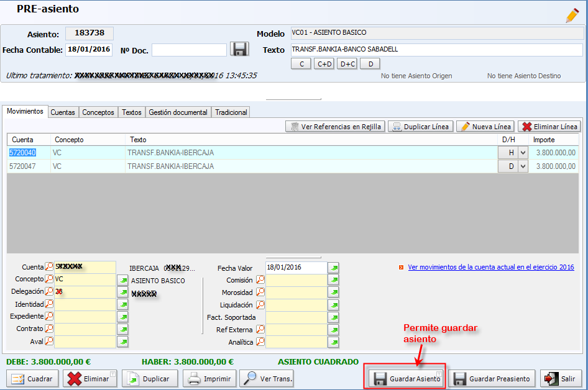Click the Ver Trans. button
Image resolution: width=588 pixels, height=390 pixels.
click(x=266, y=379)
